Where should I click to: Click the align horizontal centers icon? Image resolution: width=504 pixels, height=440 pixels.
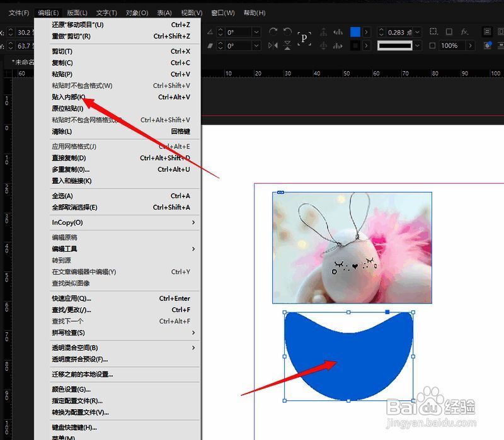pyautogui.click(x=323, y=31)
